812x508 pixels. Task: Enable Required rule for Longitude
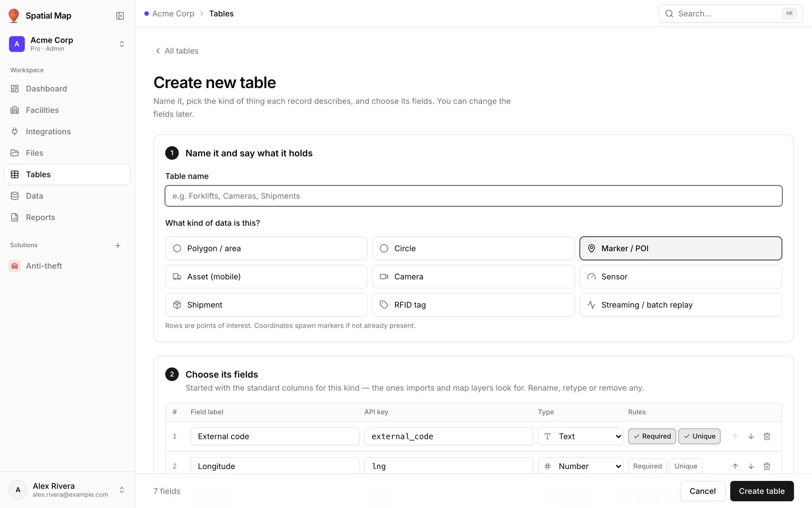point(647,466)
